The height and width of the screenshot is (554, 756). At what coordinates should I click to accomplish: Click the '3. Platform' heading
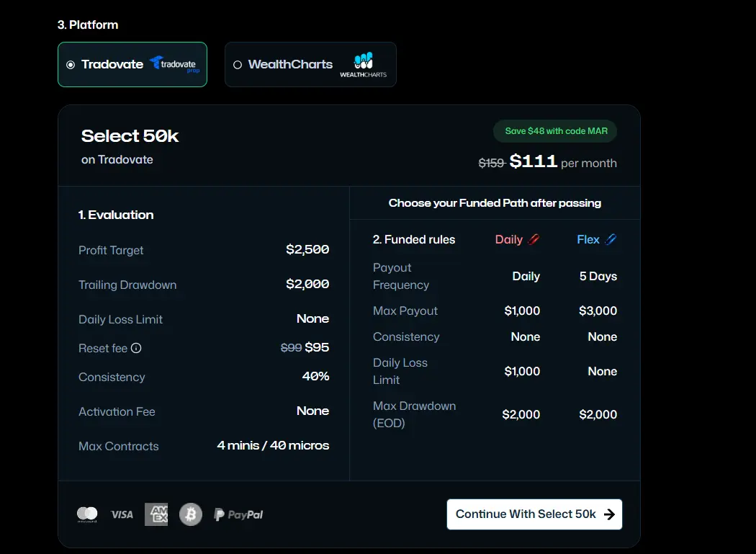[x=88, y=24]
